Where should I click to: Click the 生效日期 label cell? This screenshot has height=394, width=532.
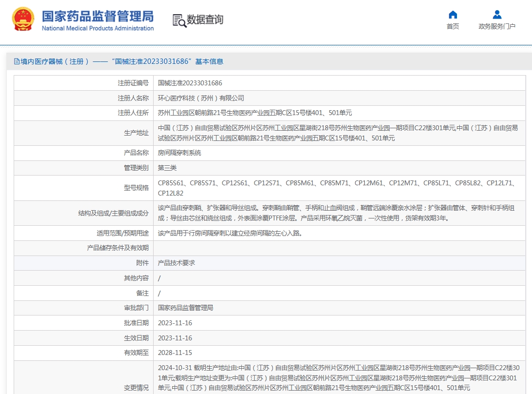pos(83,338)
